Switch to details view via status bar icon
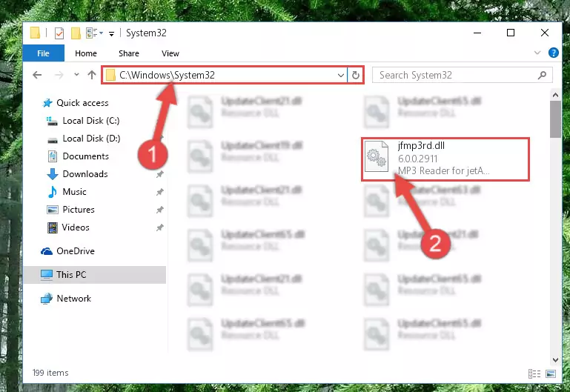Screen dimensions: 570x392 coord(534,373)
